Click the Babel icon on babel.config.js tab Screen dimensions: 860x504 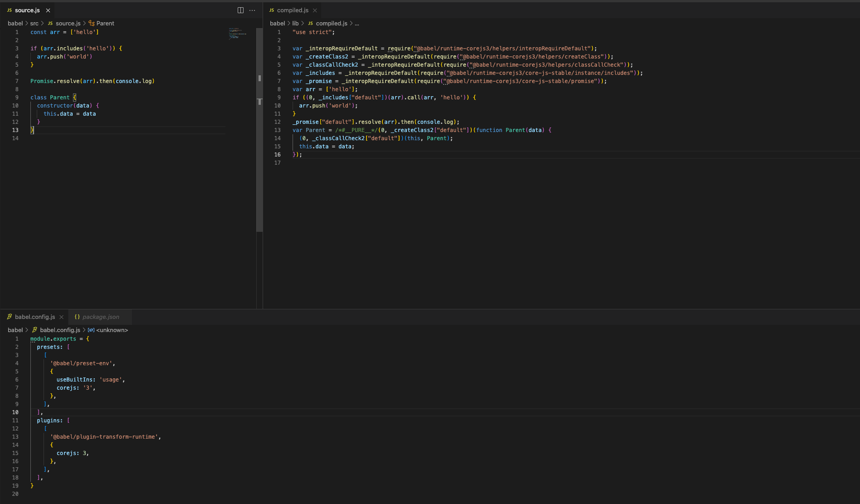(x=10, y=317)
